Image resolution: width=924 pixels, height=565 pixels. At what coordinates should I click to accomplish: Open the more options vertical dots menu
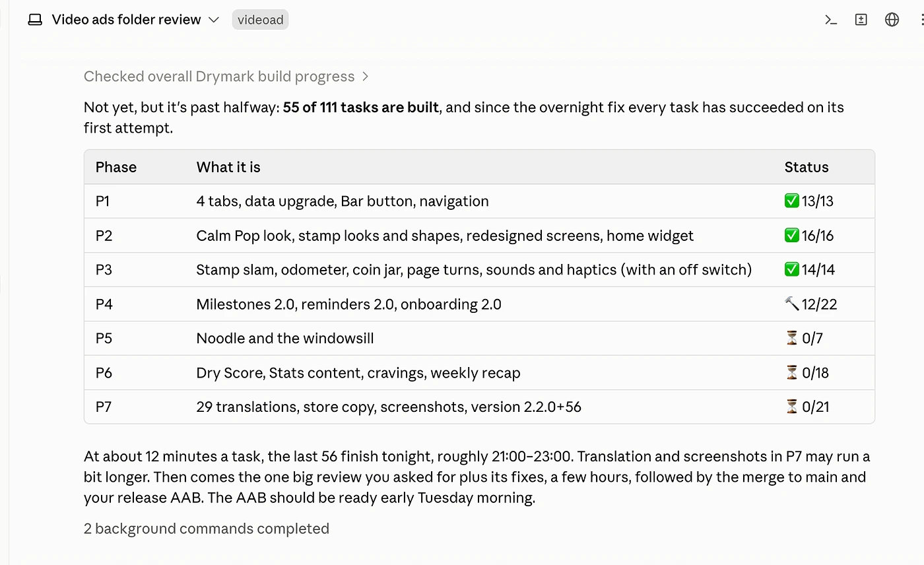[x=921, y=20]
